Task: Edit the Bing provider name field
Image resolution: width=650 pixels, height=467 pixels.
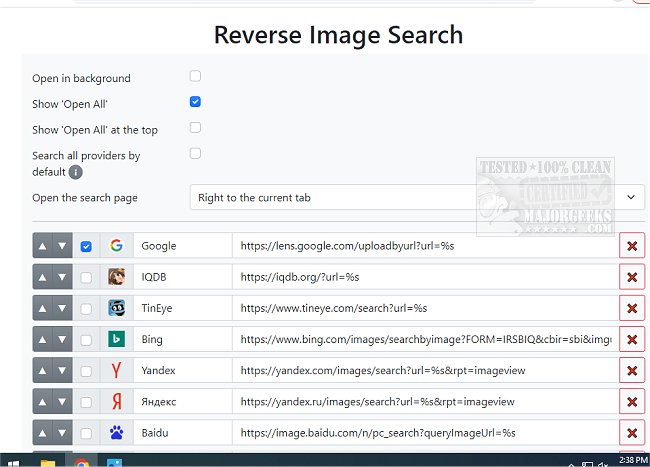Action: 182,340
